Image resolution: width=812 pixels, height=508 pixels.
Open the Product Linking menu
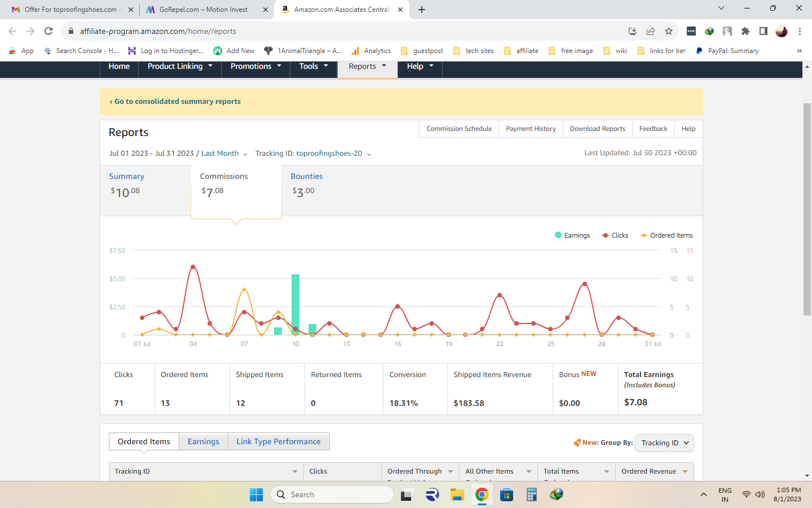tap(180, 66)
